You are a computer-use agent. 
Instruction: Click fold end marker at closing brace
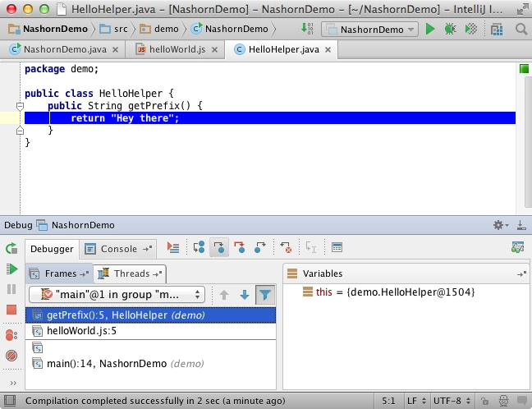point(20,131)
